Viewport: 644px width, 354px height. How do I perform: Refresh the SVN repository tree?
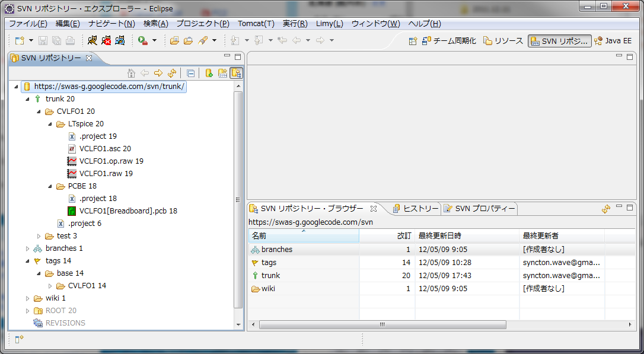click(x=172, y=73)
